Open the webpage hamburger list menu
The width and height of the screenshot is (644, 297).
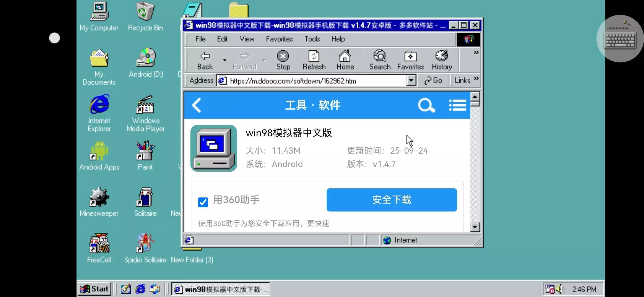coord(457,105)
